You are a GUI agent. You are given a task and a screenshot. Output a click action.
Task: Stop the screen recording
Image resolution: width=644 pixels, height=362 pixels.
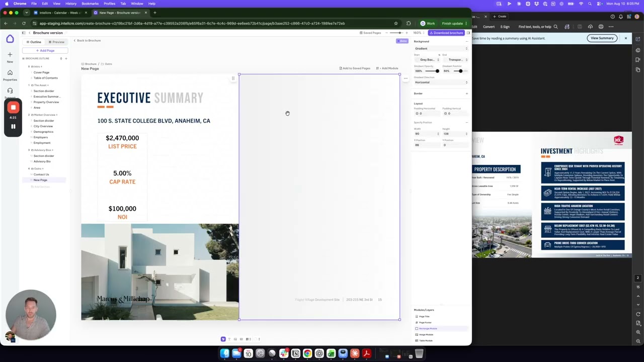[x=13, y=107]
